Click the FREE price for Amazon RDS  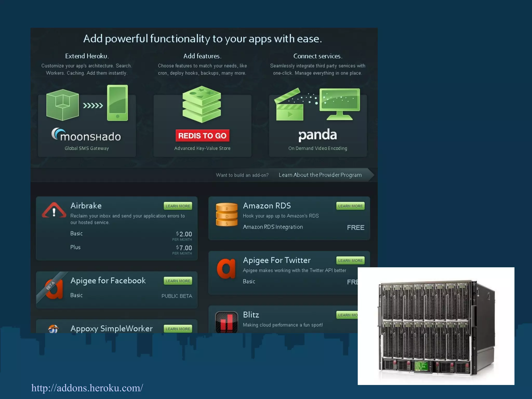tap(356, 228)
